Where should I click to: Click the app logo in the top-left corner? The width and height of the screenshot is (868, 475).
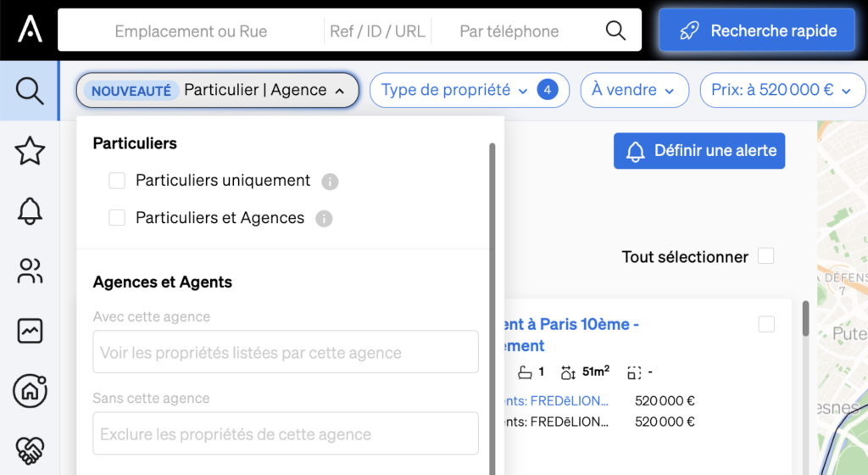30,29
